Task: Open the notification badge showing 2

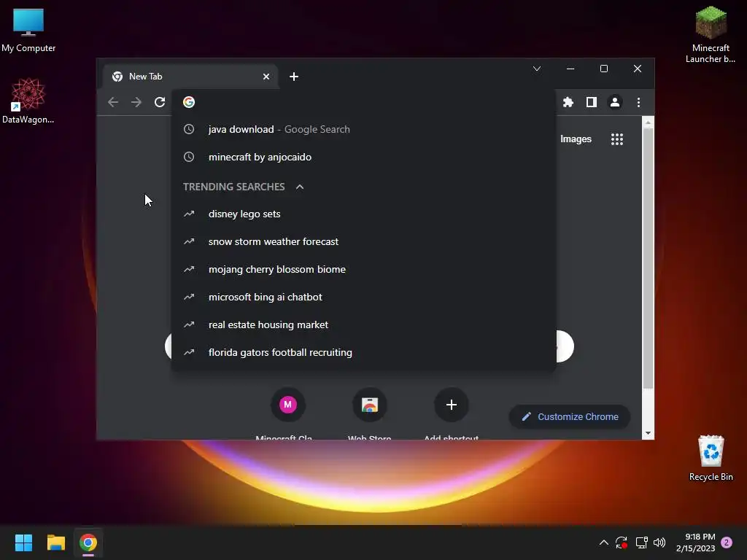Action: (x=727, y=542)
